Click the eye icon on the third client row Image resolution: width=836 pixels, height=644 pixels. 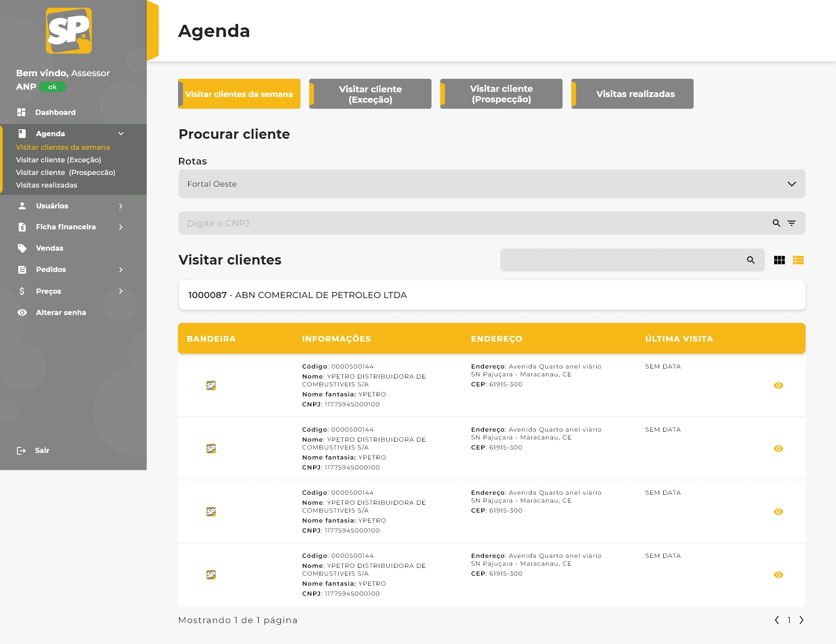pyautogui.click(x=779, y=512)
